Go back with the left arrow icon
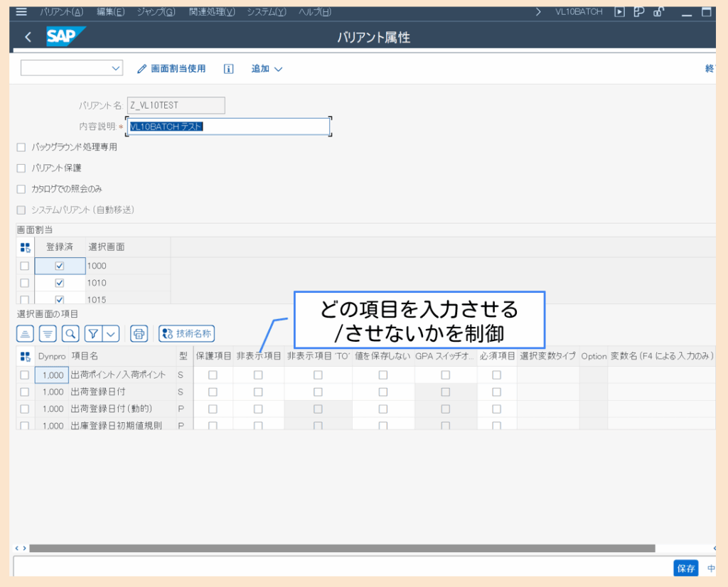Viewport: 728px width, 587px height. (28, 37)
